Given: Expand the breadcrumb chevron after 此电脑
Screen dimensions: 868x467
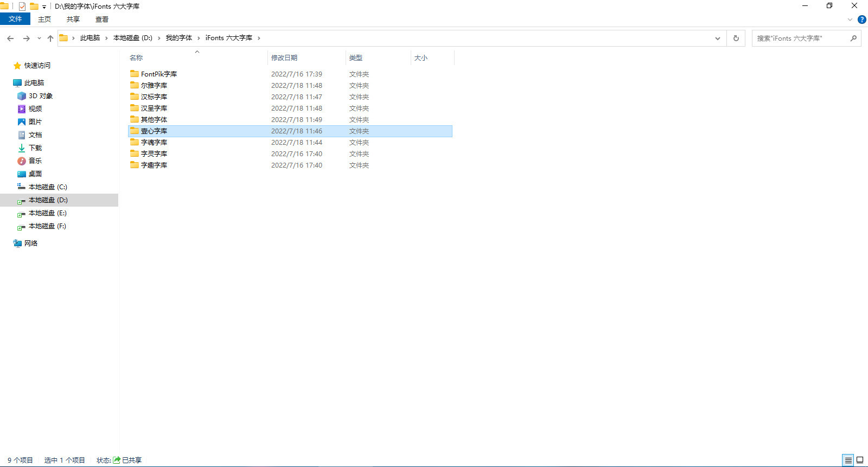Looking at the screenshot, I should pos(106,38).
